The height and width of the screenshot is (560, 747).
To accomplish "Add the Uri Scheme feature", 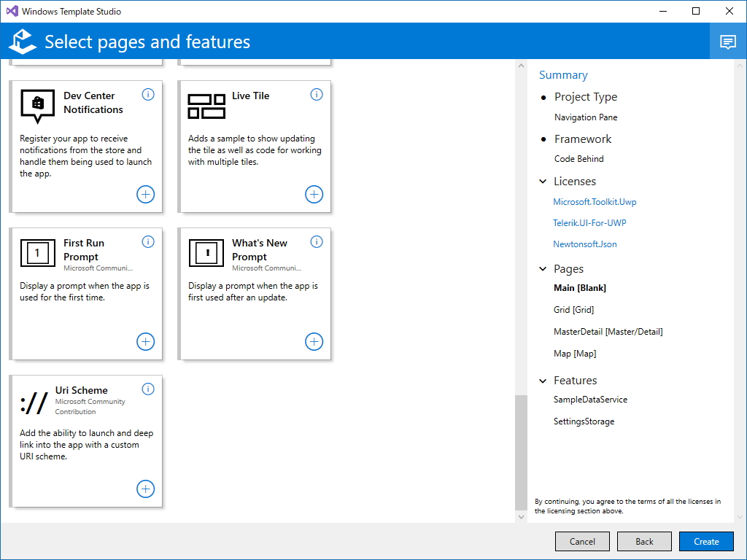I will tap(146, 489).
